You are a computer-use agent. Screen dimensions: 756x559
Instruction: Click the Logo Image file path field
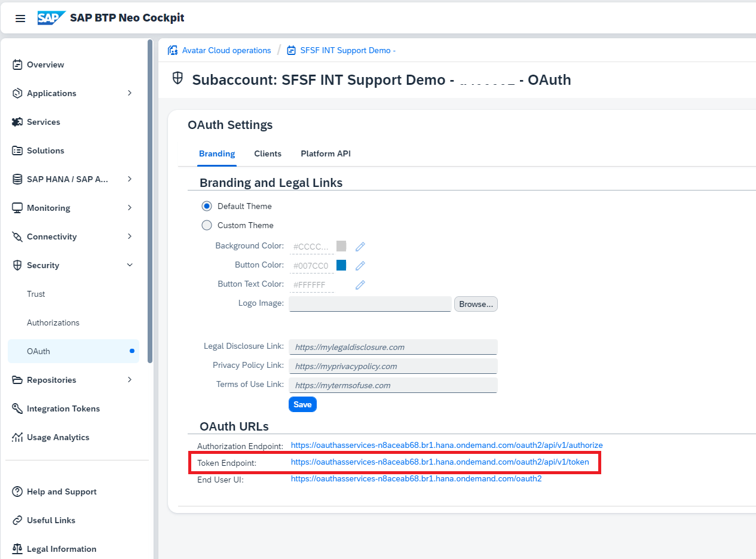click(x=370, y=304)
